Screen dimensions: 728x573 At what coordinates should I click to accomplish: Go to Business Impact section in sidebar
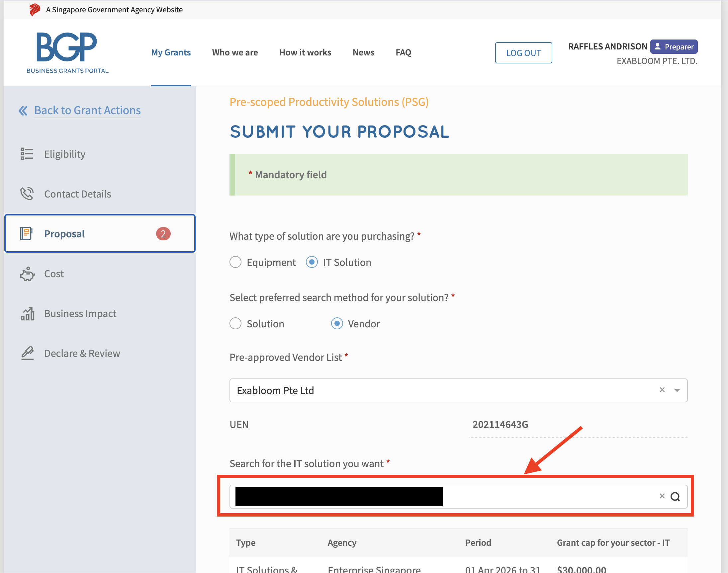100,314
